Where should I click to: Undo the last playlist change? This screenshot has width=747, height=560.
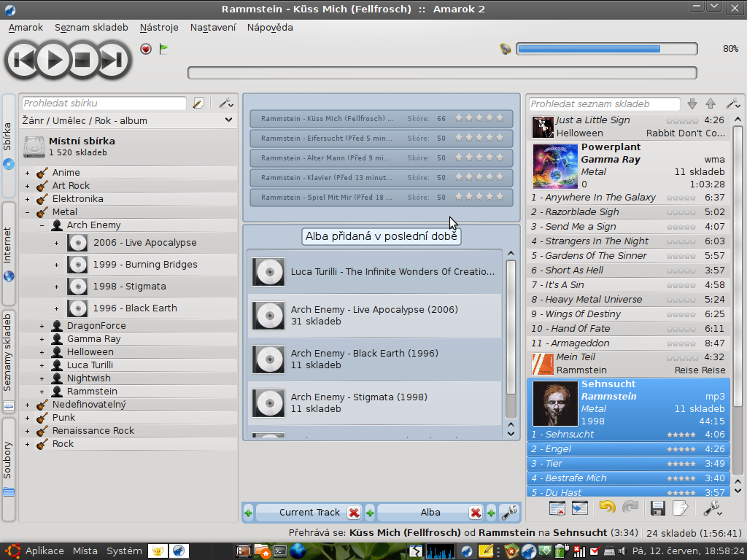[608, 508]
